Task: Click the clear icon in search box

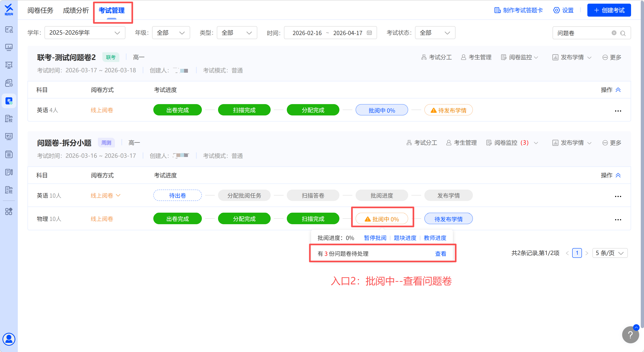Action: point(614,33)
